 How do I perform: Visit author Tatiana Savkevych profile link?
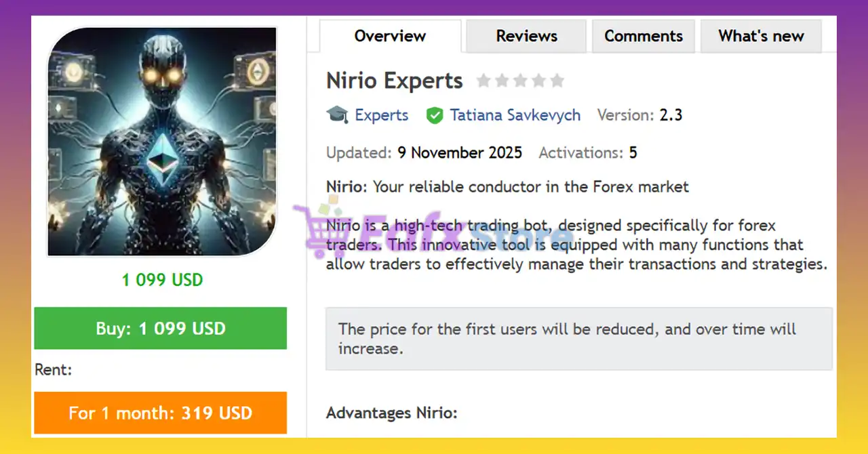pyautogui.click(x=515, y=115)
